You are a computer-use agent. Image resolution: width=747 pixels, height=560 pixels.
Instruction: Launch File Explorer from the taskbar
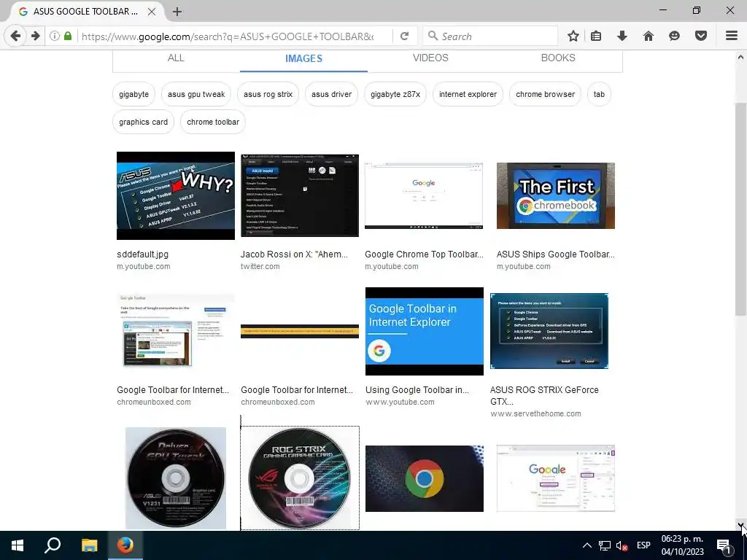(89, 545)
